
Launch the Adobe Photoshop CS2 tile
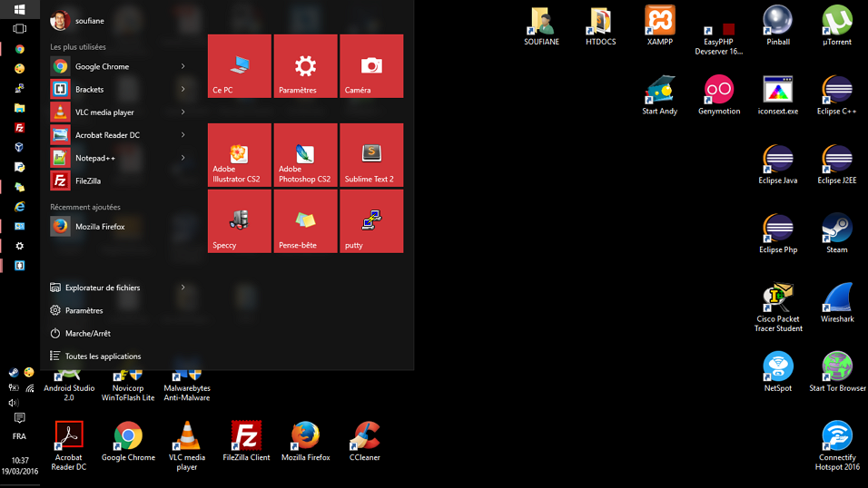[305, 155]
